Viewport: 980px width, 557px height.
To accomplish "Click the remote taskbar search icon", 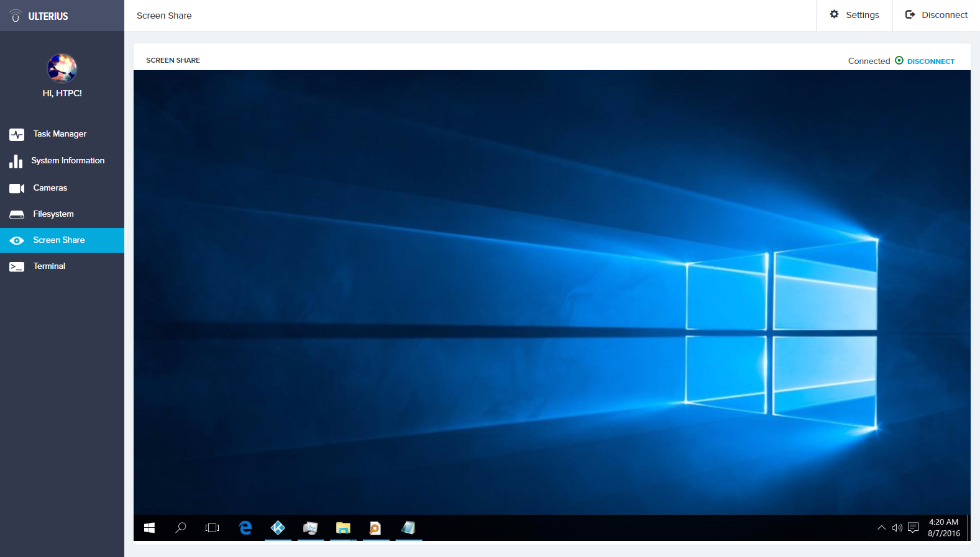I will (x=181, y=528).
